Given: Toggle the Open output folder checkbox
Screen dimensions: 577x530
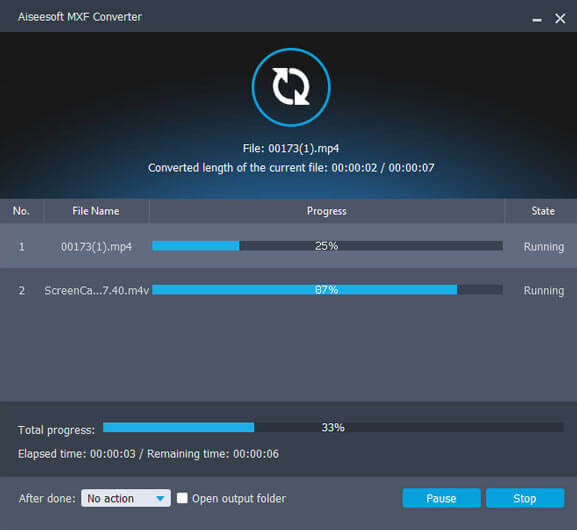Looking at the screenshot, I should 182,498.
